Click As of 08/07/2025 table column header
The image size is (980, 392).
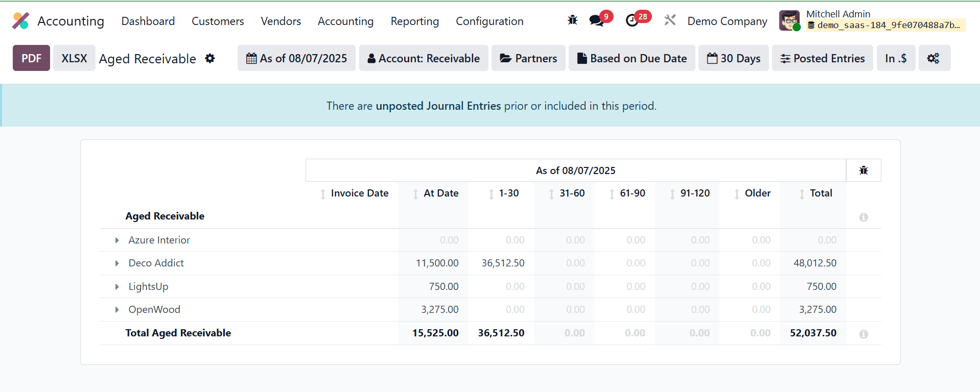575,170
